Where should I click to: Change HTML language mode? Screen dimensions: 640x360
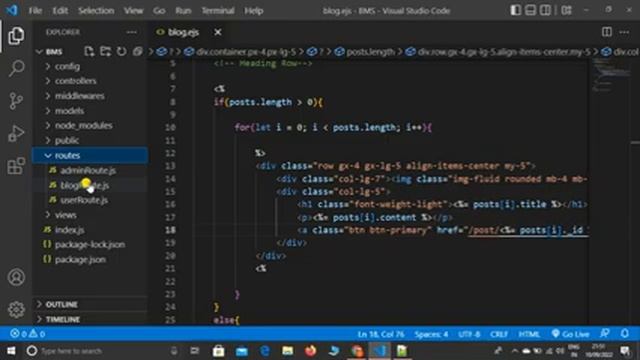click(x=529, y=334)
